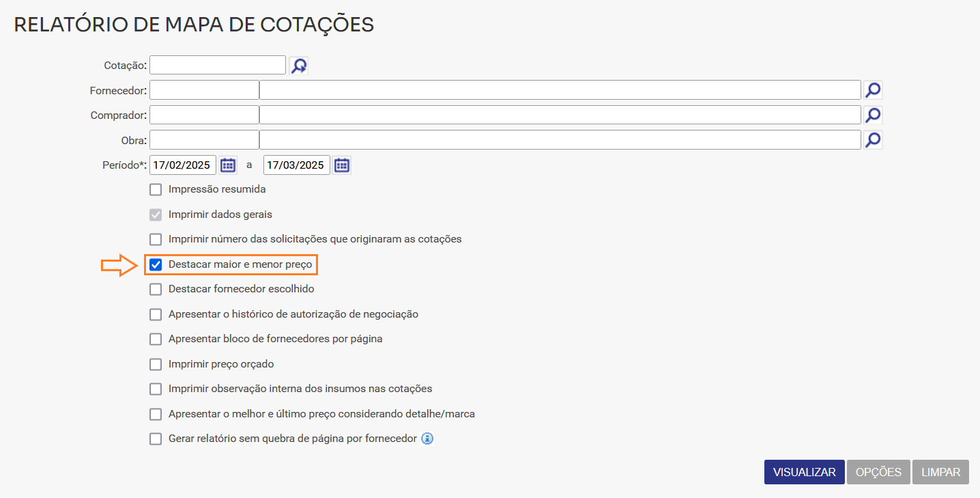Enable 'Imprimir observação interna dos insumos' checkbox
This screenshot has width=980, height=498.
tap(156, 389)
